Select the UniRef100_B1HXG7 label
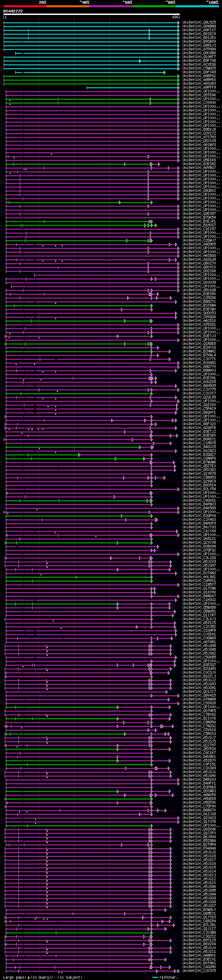Screen dimensions: 222x980 199,225
